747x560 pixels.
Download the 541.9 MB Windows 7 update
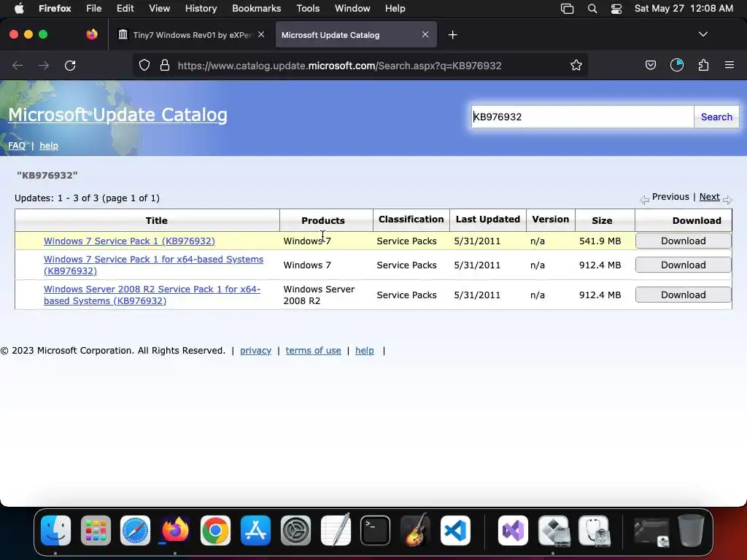tap(683, 241)
